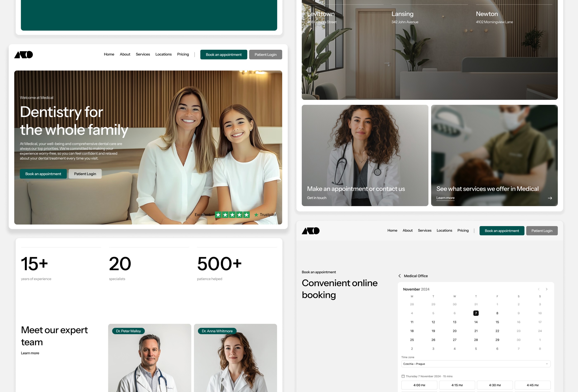Image resolution: width=578 pixels, height=392 pixels.
Task: Open the Locations navigation menu item
Action: coord(163,54)
